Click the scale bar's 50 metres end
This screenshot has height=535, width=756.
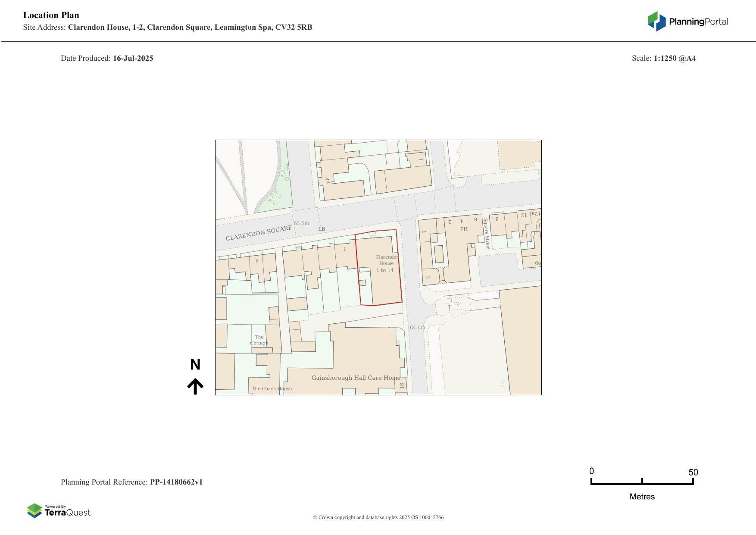693,482
